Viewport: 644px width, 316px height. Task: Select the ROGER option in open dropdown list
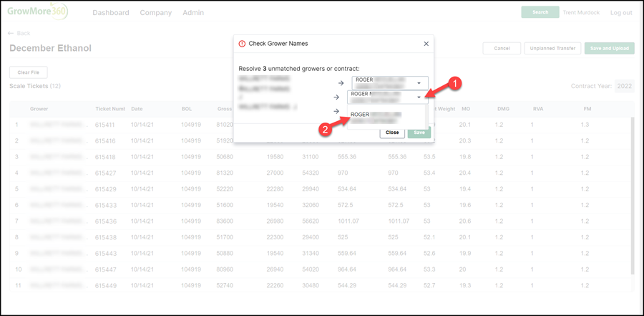387,118
